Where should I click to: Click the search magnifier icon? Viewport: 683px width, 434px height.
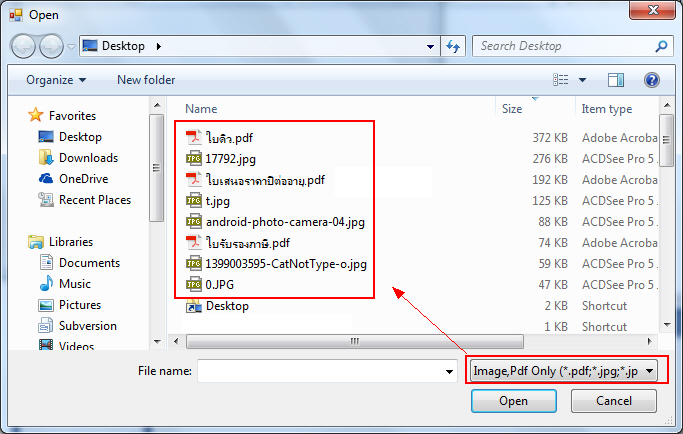click(x=661, y=46)
